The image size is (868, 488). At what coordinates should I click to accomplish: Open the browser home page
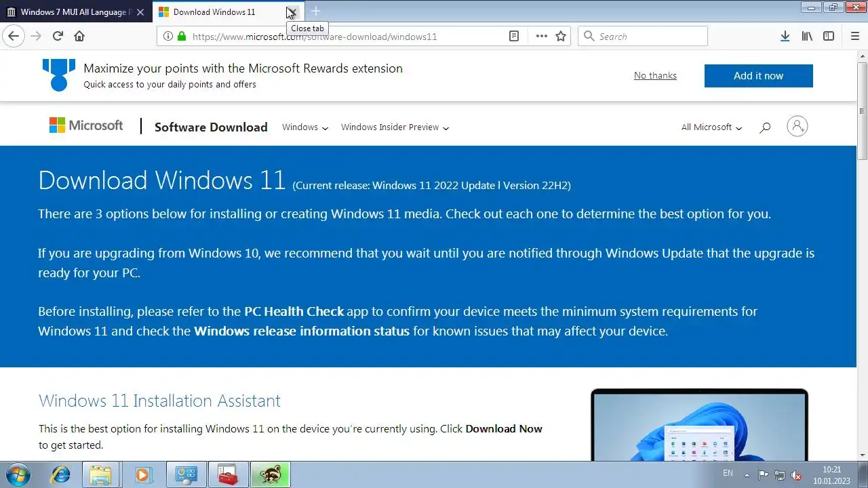(79, 36)
